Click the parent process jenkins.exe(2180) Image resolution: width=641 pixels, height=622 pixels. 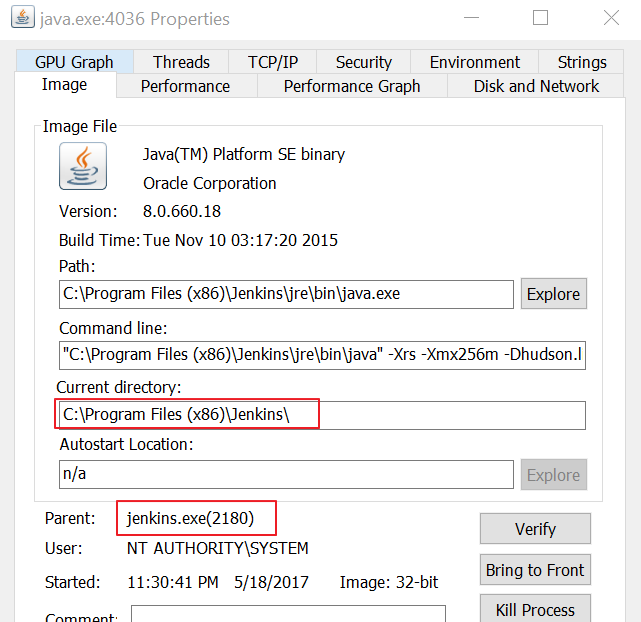190,518
